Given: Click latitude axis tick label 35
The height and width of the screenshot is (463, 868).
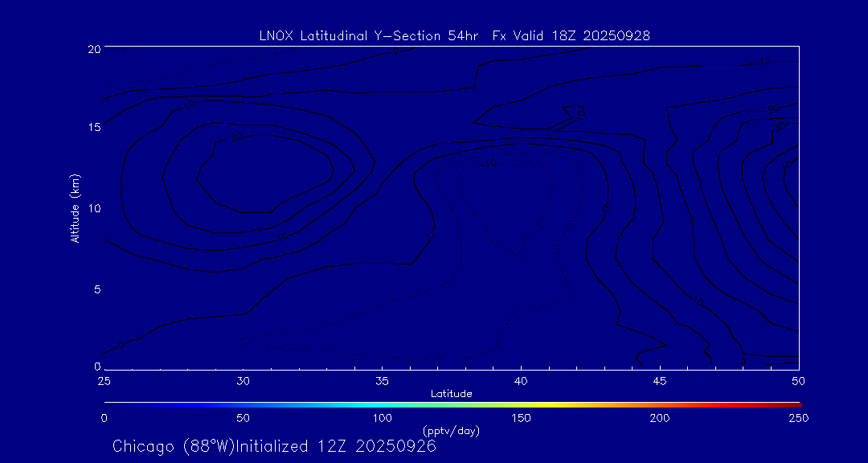Looking at the screenshot, I should pos(382,380).
